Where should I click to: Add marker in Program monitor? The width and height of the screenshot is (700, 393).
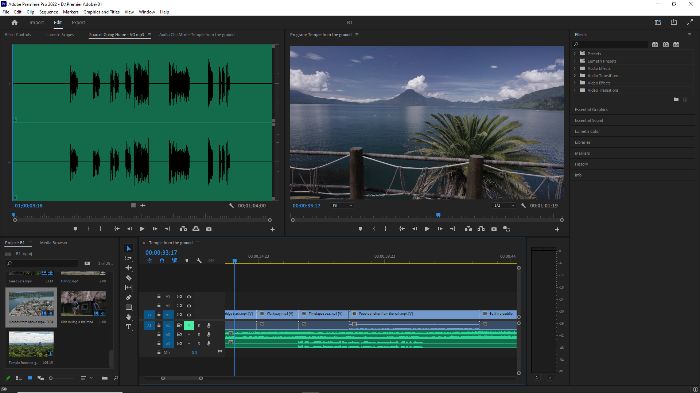coord(360,229)
